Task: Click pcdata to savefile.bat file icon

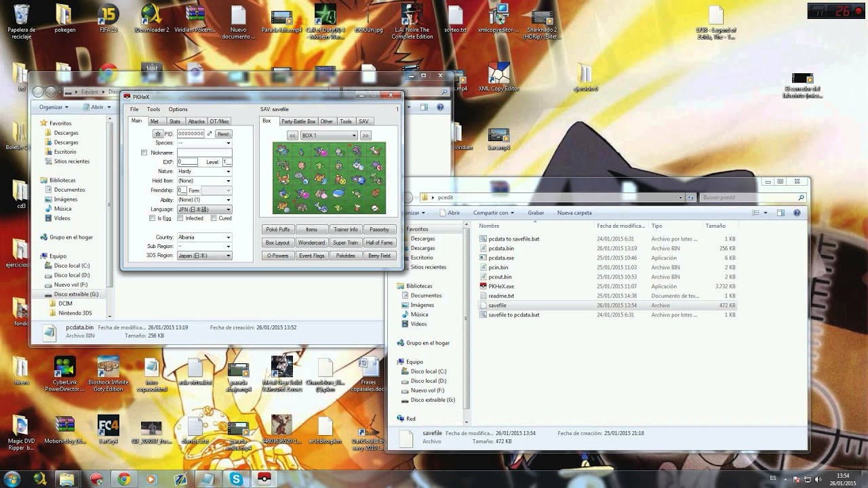Action: (483, 239)
